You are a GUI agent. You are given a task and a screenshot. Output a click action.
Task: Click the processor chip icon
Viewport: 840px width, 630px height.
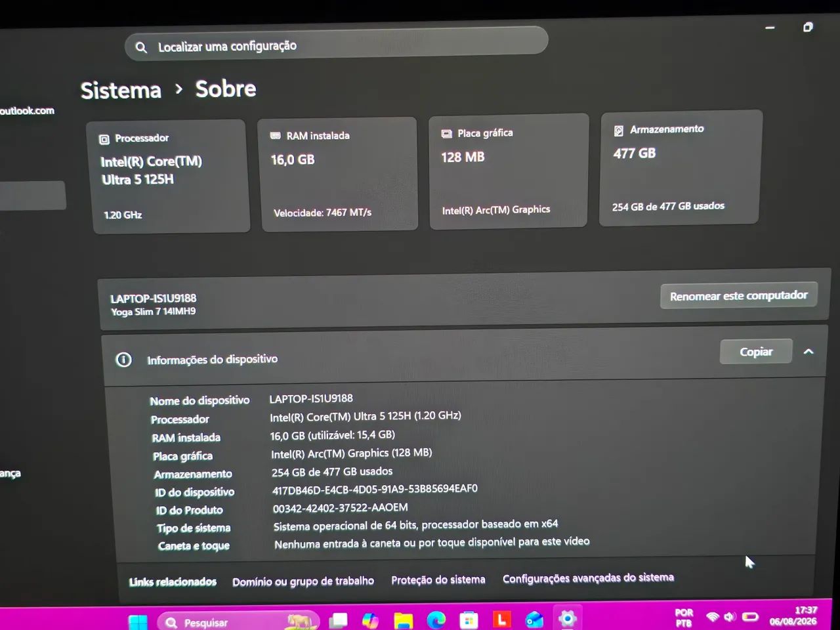(x=104, y=139)
